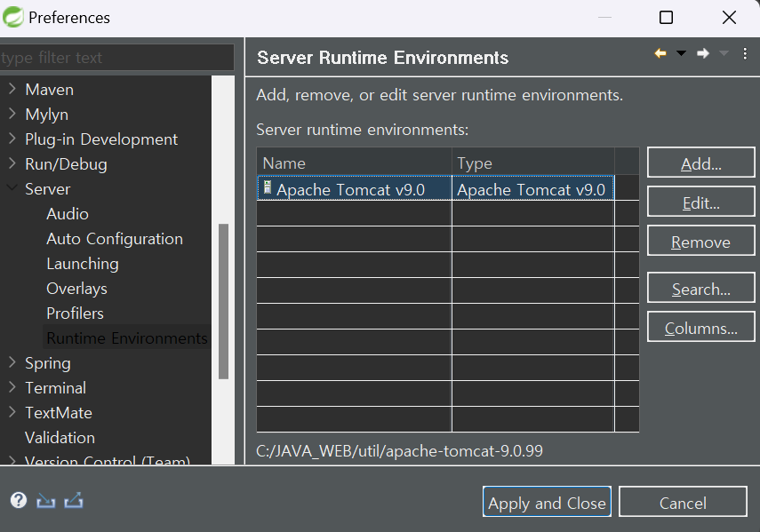Click the Search... button
760x532 pixels.
pyautogui.click(x=700, y=289)
